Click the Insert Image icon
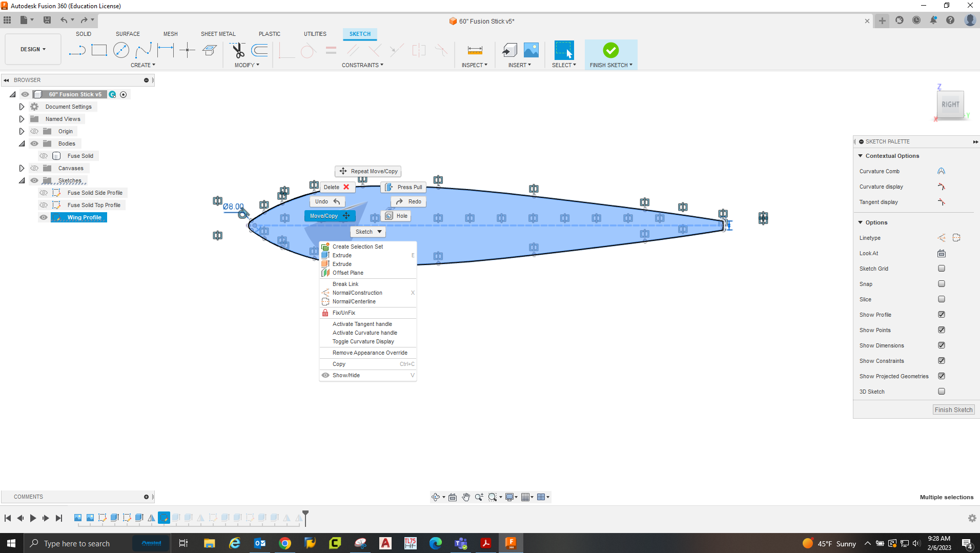Screen dimensions: 980x553 tap(531, 50)
